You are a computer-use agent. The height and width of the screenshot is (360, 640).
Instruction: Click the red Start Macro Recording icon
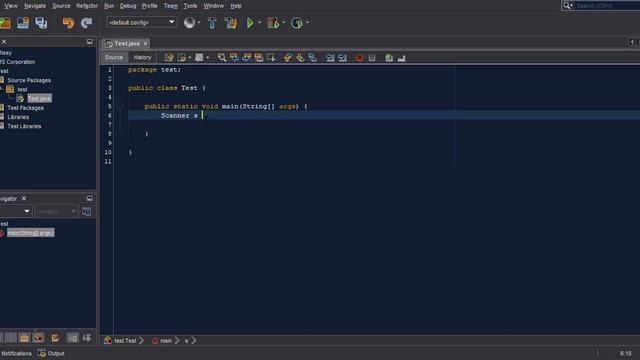click(359, 58)
